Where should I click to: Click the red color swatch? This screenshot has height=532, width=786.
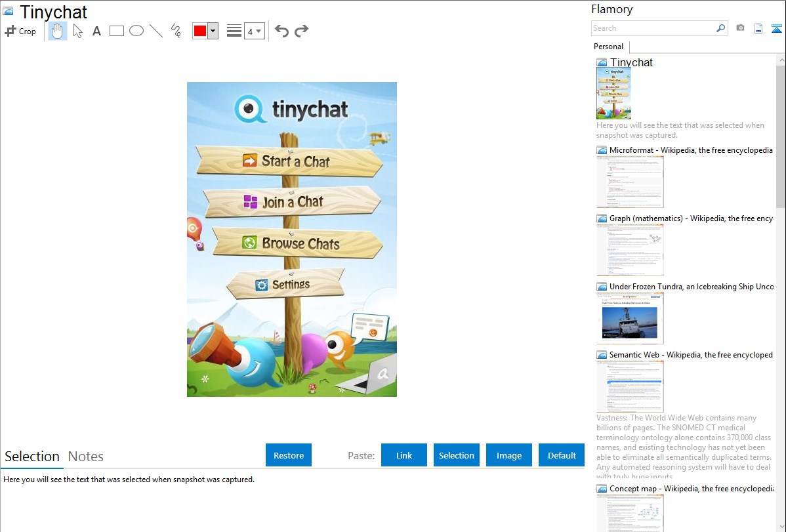pos(200,31)
